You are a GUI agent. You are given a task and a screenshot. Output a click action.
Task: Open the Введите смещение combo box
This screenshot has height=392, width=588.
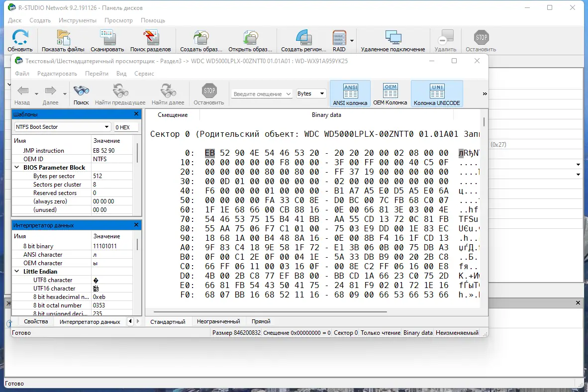(x=262, y=94)
